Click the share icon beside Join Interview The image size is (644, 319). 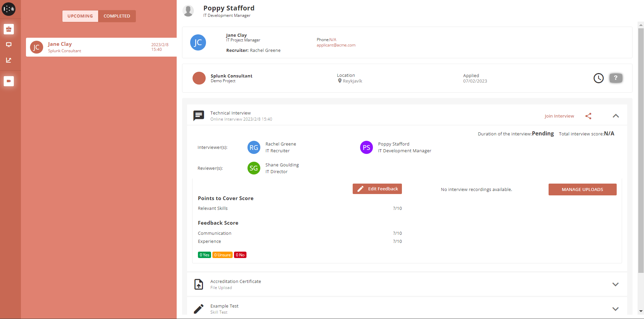[588, 116]
